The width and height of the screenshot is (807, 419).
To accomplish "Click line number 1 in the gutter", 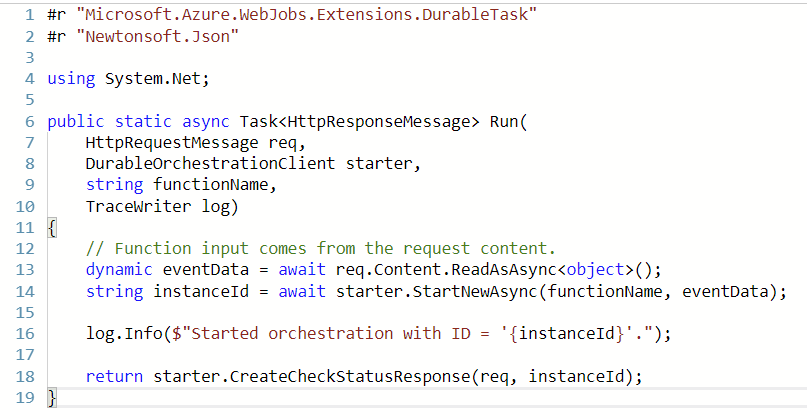I will tap(27, 15).
